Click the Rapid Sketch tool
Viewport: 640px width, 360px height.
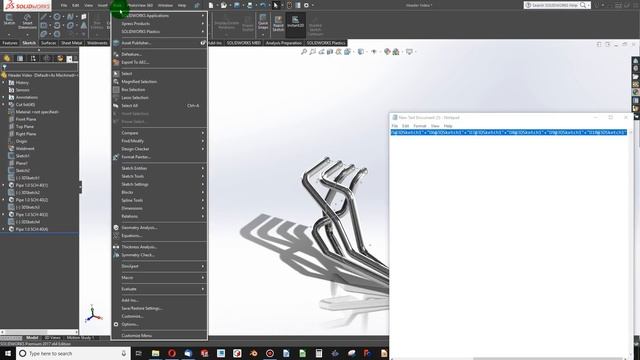(x=278, y=24)
